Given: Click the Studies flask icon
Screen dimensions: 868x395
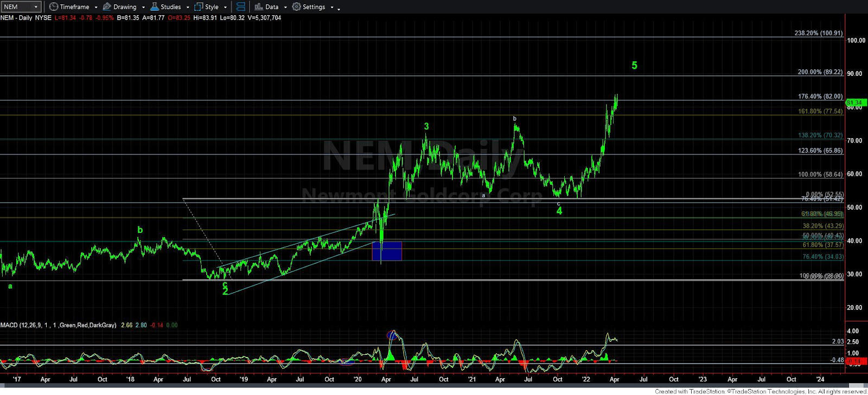Looking at the screenshot, I should click(x=155, y=7).
